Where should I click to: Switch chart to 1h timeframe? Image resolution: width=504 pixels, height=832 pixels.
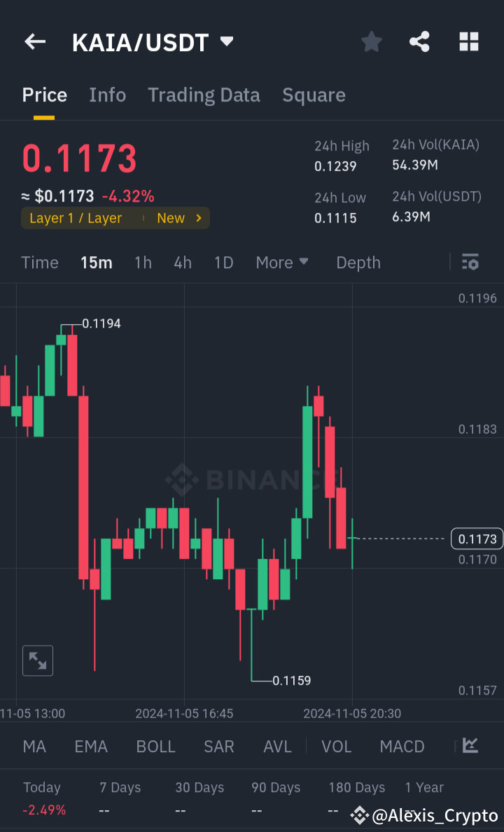(x=143, y=262)
